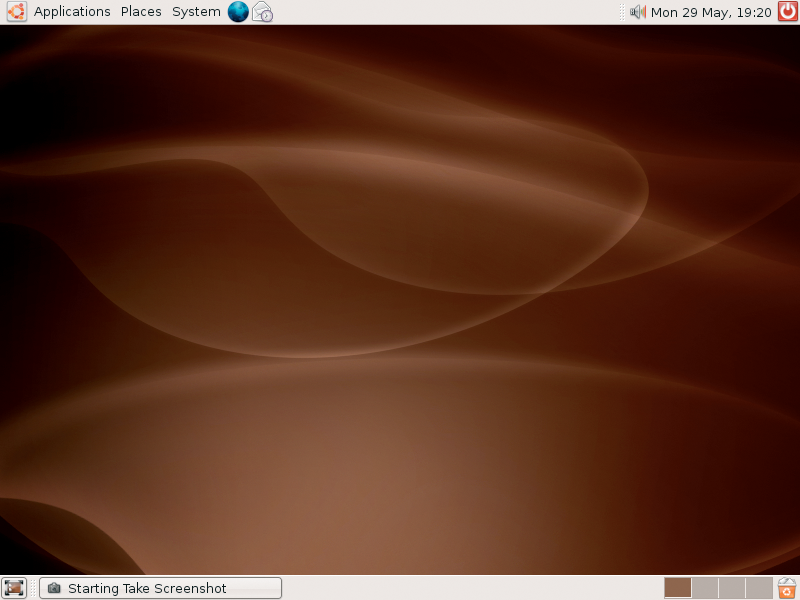Open the Places menu

tap(141, 12)
